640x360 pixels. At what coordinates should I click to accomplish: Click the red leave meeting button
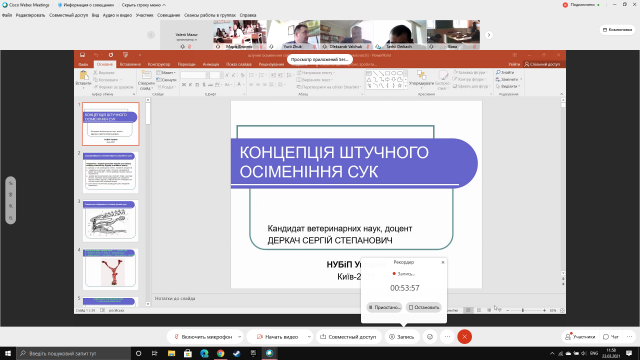pos(464,337)
